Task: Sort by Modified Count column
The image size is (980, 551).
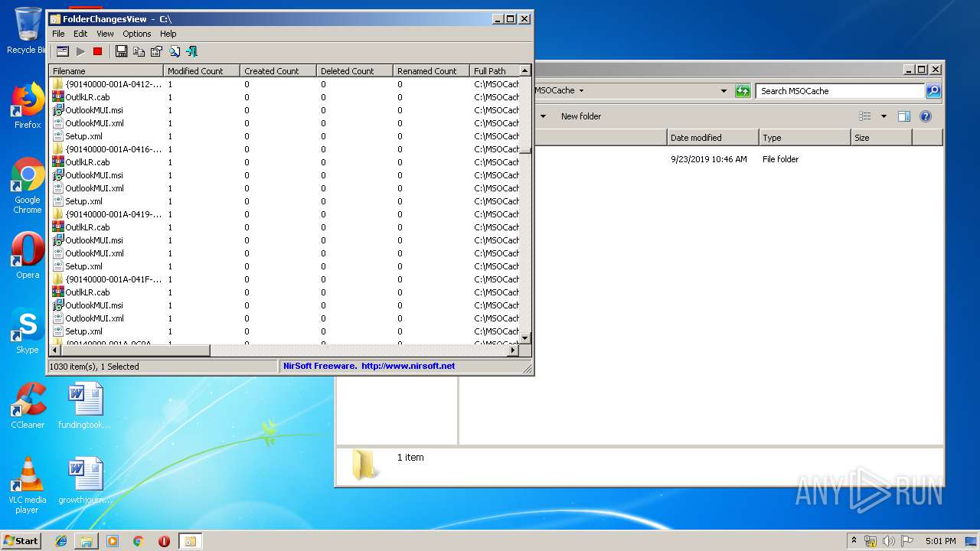Action: click(202, 70)
